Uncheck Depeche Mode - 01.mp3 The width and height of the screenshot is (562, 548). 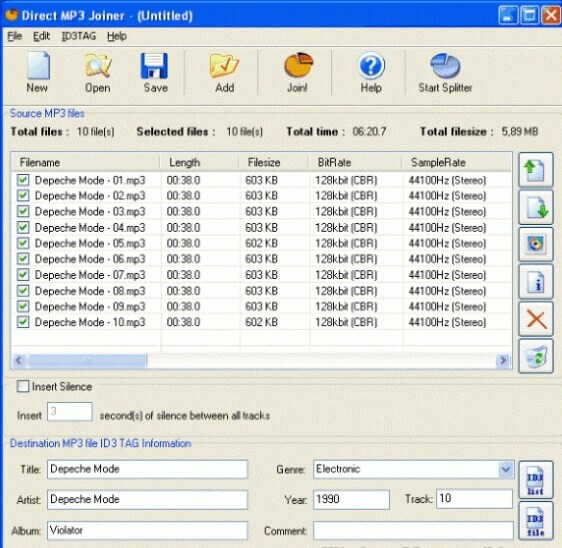click(23, 180)
